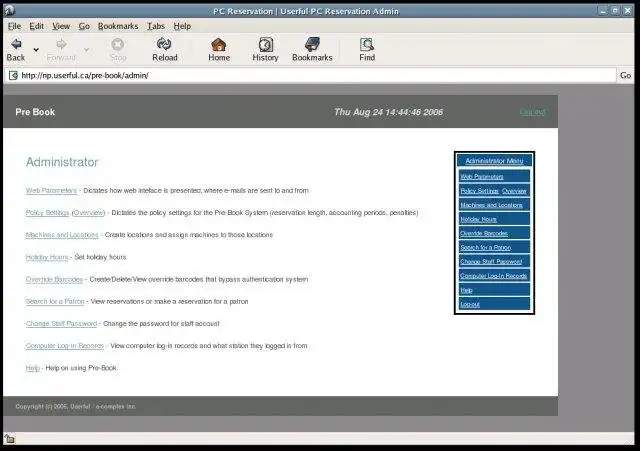The image size is (640, 451).
Task: Click the Go button beside address bar
Action: pos(625,75)
